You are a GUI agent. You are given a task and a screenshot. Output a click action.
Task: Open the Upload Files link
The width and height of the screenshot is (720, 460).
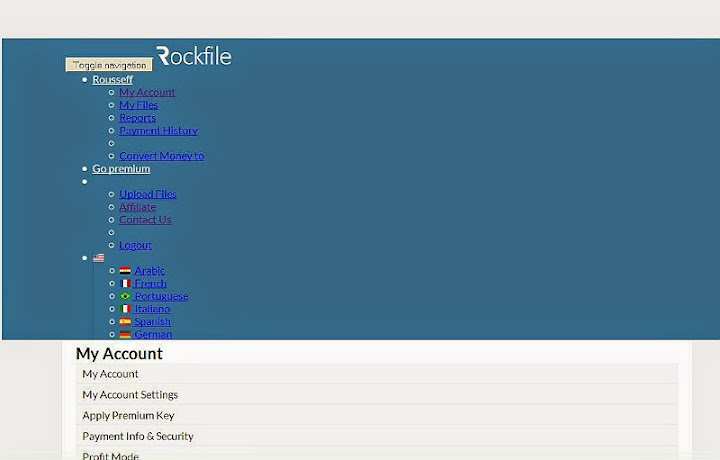147,194
